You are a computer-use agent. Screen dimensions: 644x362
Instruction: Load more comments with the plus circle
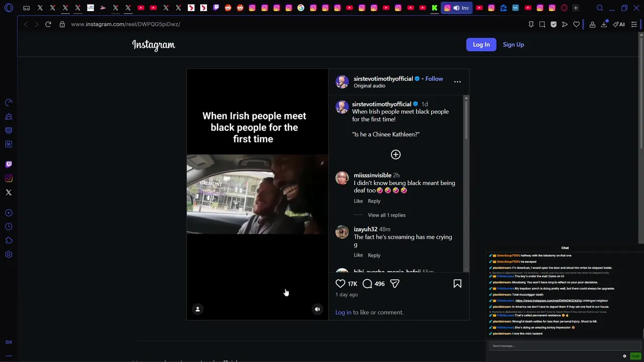pyautogui.click(x=396, y=154)
